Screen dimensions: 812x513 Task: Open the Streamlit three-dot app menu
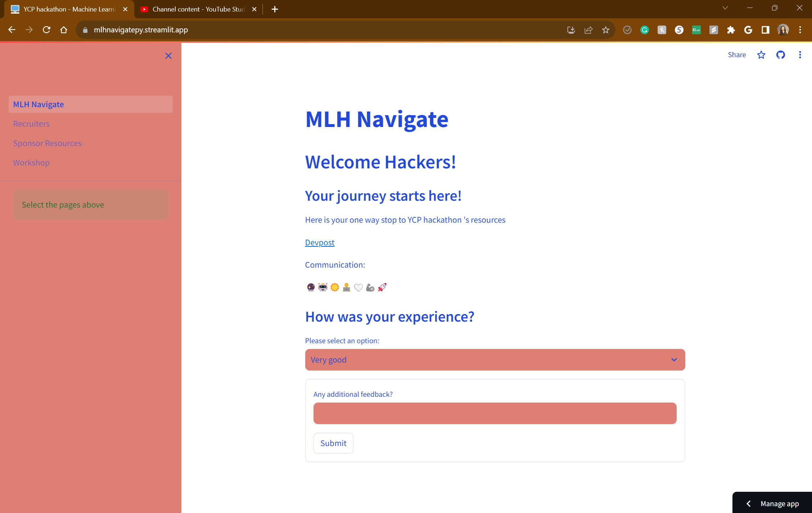click(800, 55)
